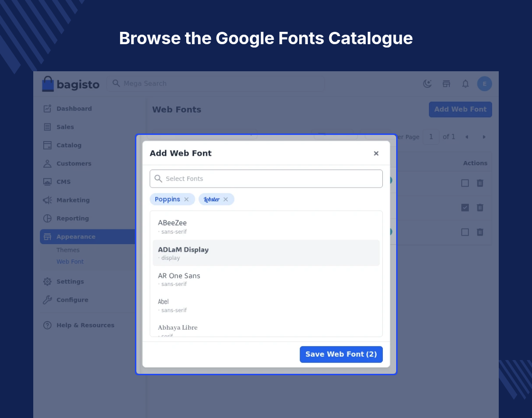Click the Sales sidebar icon

pos(47,127)
